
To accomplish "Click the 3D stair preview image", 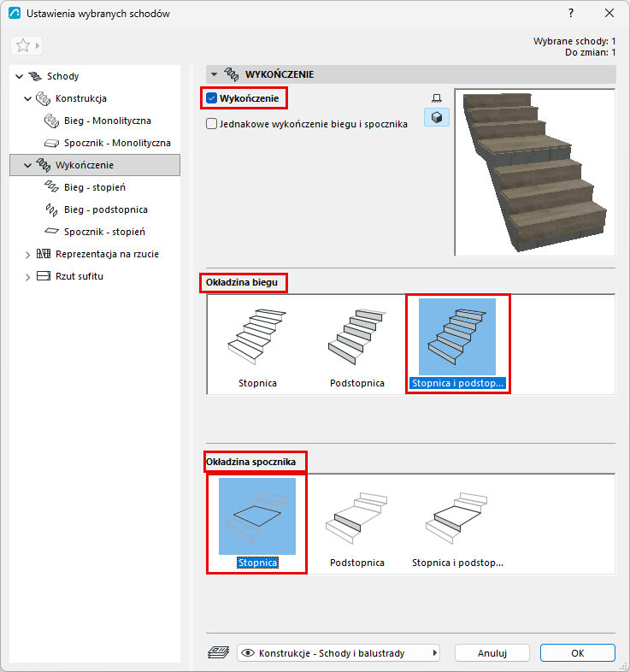I will (535, 173).
